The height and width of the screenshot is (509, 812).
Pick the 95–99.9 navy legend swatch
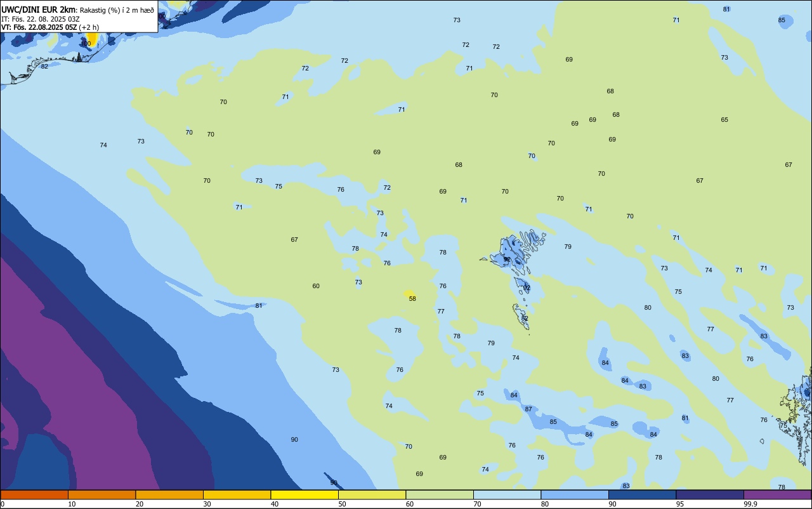click(x=710, y=494)
